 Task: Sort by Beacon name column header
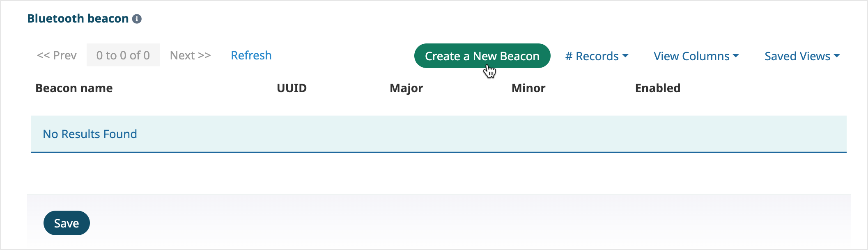74,88
